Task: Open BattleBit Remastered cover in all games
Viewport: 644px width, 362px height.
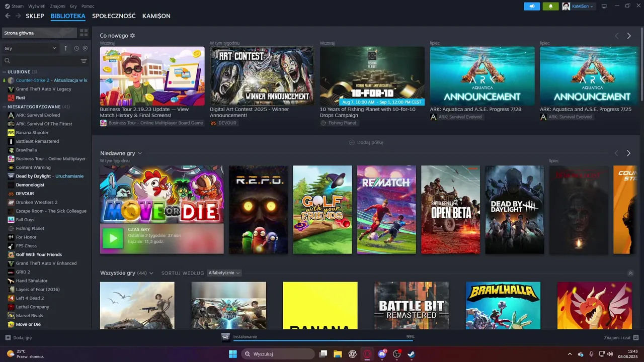Action: [412, 306]
